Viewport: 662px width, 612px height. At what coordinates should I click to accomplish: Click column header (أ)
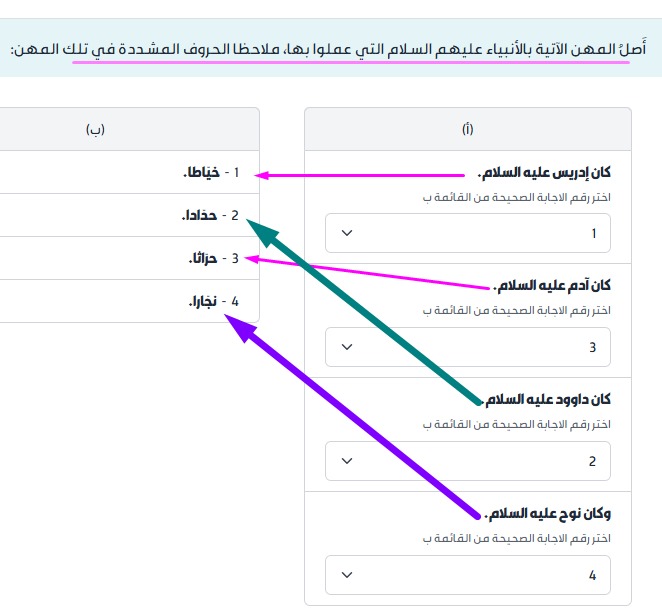[x=468, y=129]
